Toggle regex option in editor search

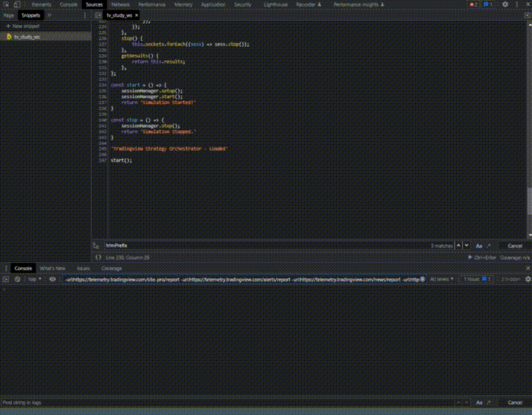[489, 245]
